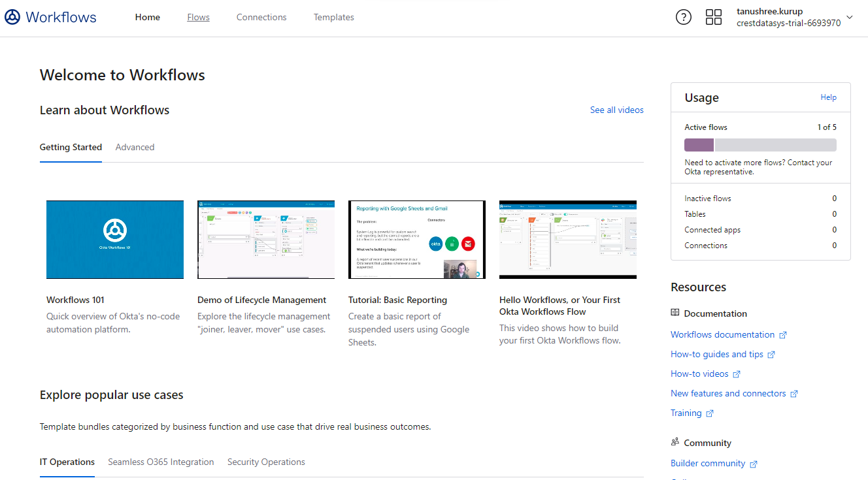Click the Connected apps usage row
Screen dimensions: 868x480
tap(760, 230)
